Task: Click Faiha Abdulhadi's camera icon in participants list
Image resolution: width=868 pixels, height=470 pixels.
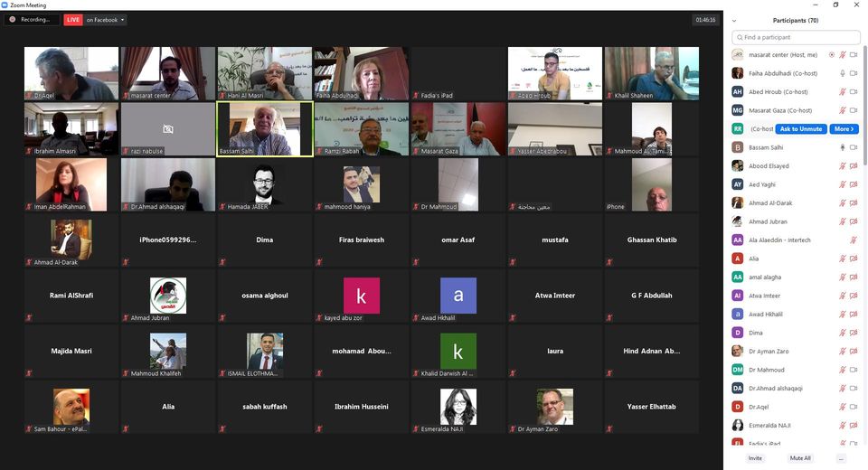Action: click(x=854, y=73)
